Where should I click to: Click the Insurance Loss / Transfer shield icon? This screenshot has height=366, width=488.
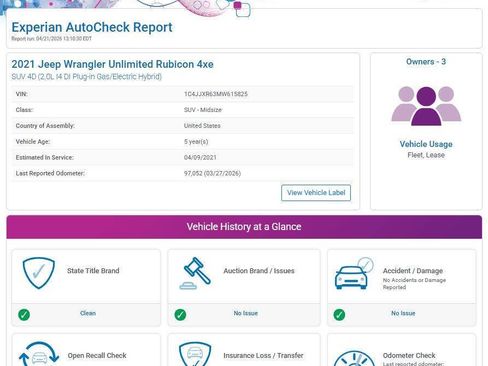point(195,354)
